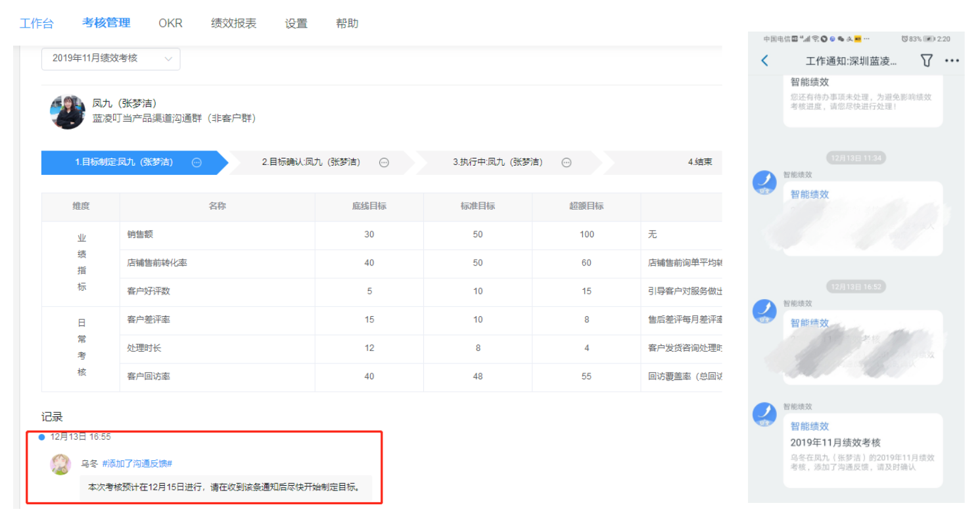Click the 12月13日 16:55 record timestamp

80,437
